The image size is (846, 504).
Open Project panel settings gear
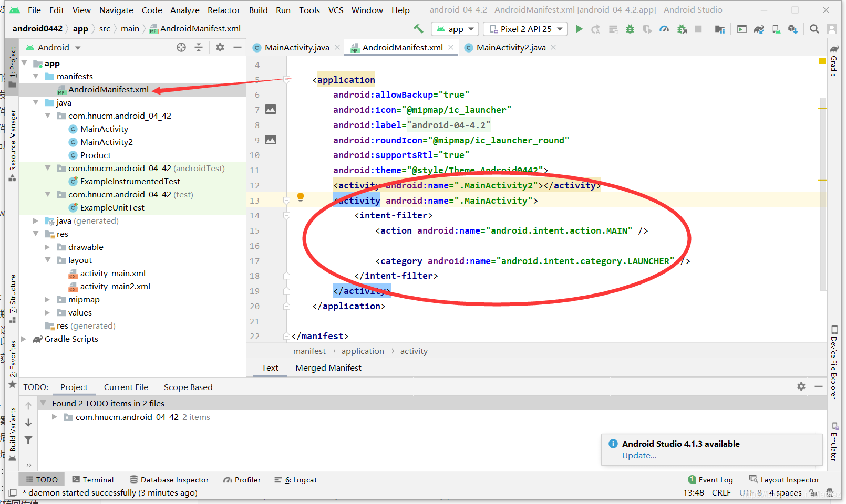(x=220, y=47)
